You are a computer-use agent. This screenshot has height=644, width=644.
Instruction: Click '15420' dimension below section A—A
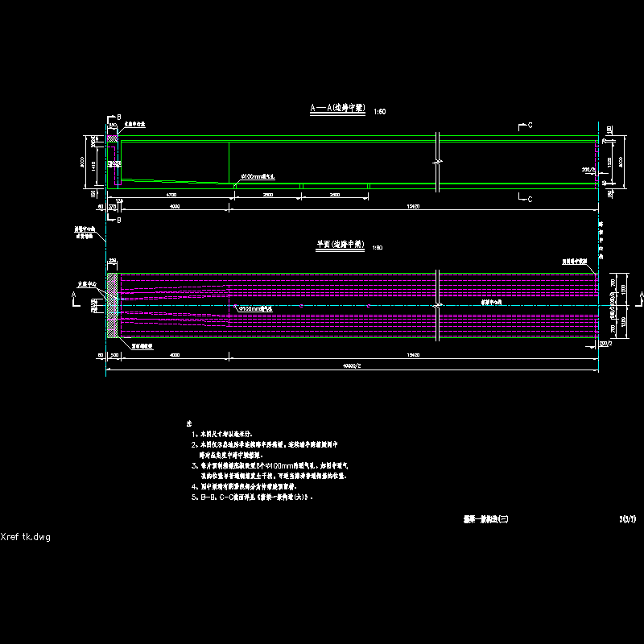tap(413, 207)
